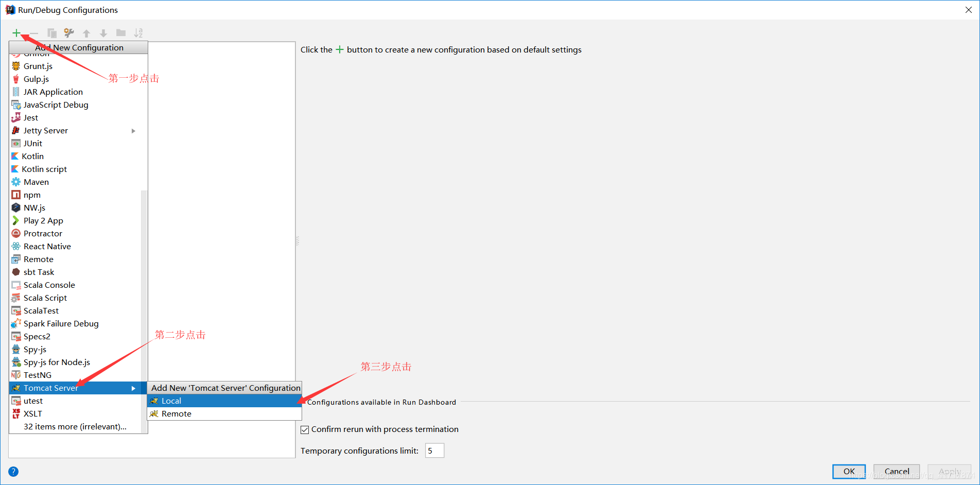Show 32 items more (irrelevant) entry
The height and width of the screenshot is (485, 980).
point(75,427)
